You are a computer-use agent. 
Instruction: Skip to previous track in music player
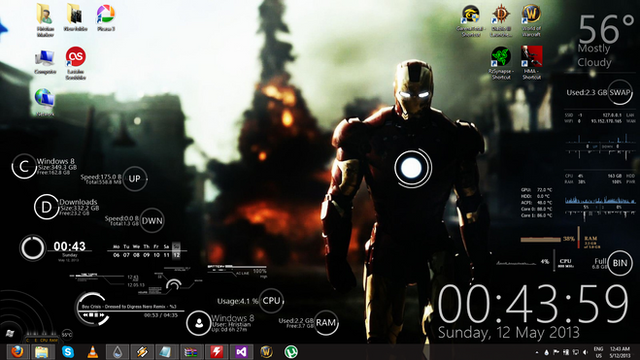[x=86, y=315]
